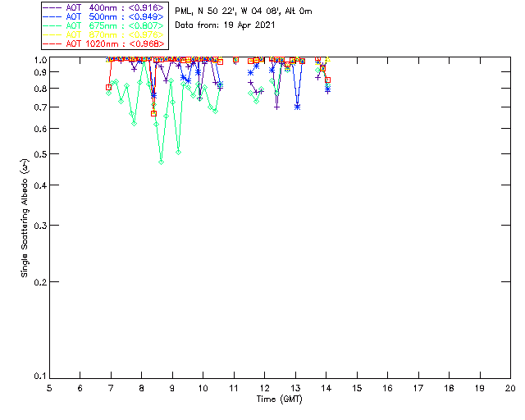
Task: Click the x-axis label 5
Action: point(49,388)
